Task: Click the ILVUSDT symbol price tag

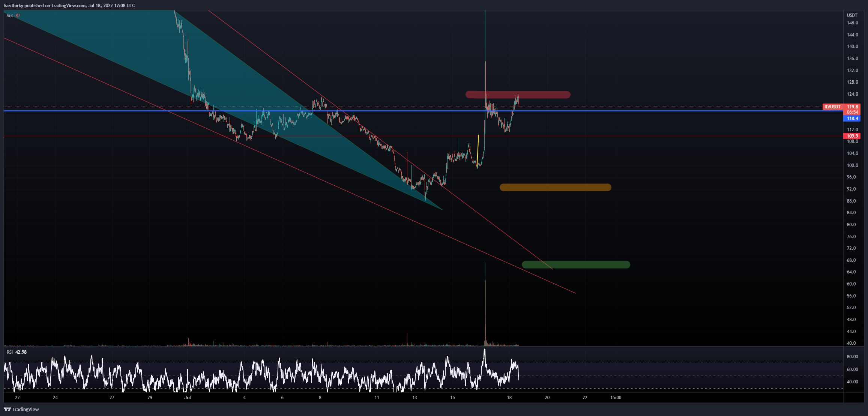Action: (x=832, y=107)
